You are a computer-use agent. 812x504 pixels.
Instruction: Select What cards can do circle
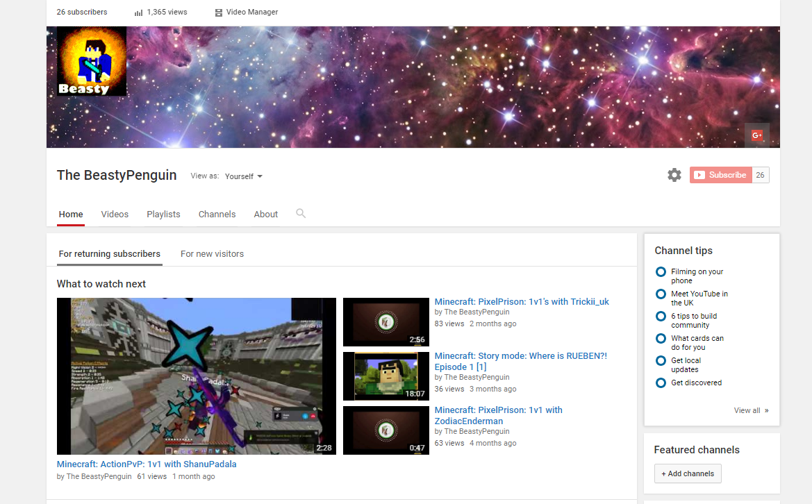click(x=661, y=338)
